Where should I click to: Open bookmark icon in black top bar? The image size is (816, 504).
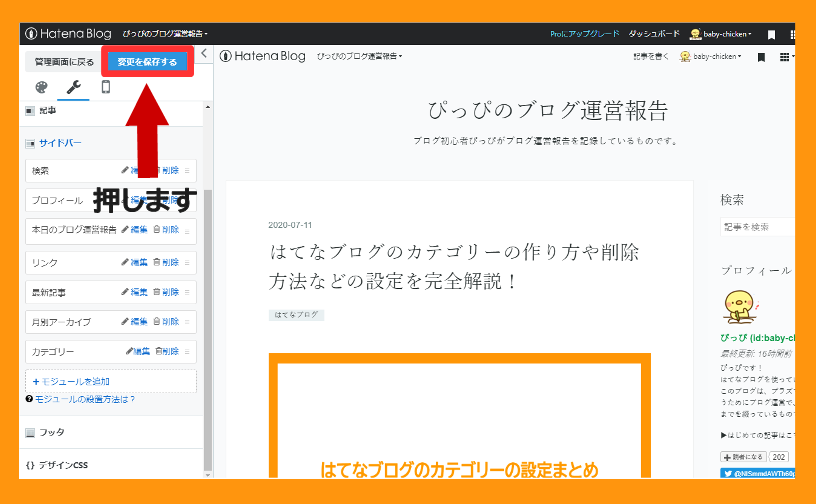(771, 34)
